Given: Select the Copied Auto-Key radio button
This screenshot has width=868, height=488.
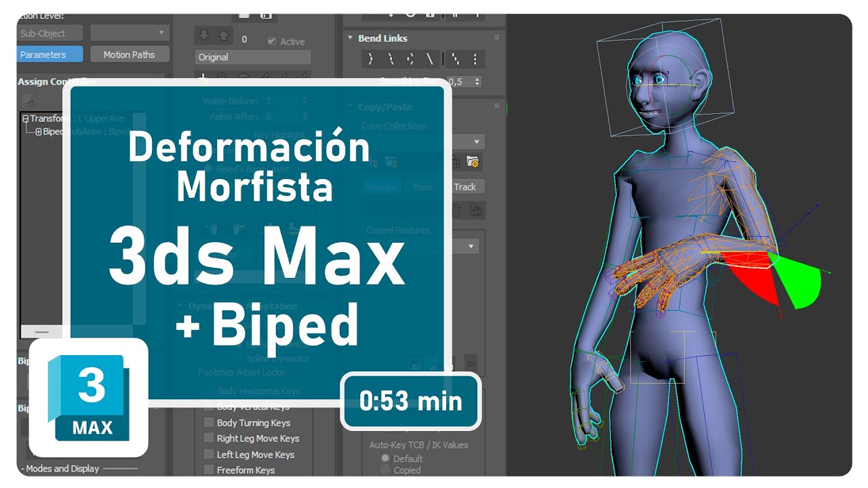Looking at the screenshot, I should tap(385, 470).
